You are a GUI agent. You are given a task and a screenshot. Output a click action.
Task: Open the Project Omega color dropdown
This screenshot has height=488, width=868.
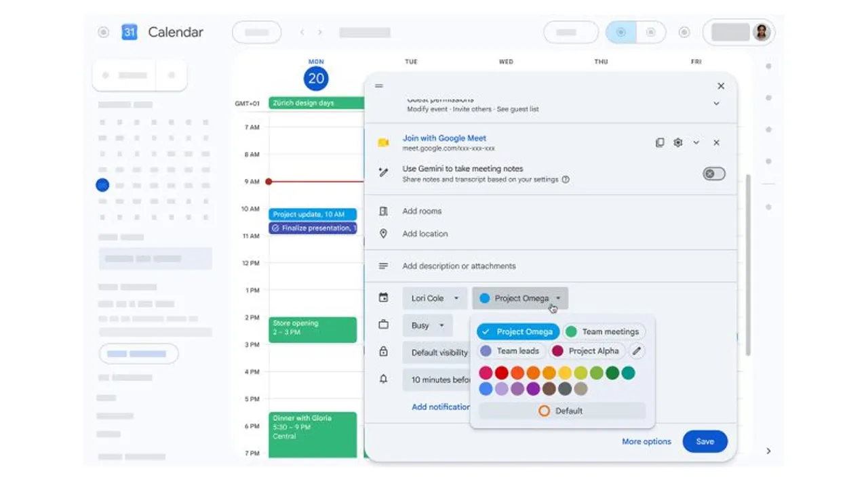[x=520, y=298]
